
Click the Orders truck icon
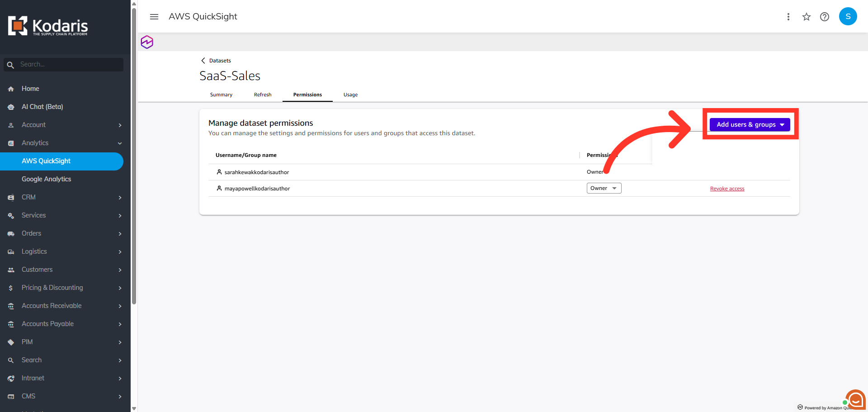11,234
